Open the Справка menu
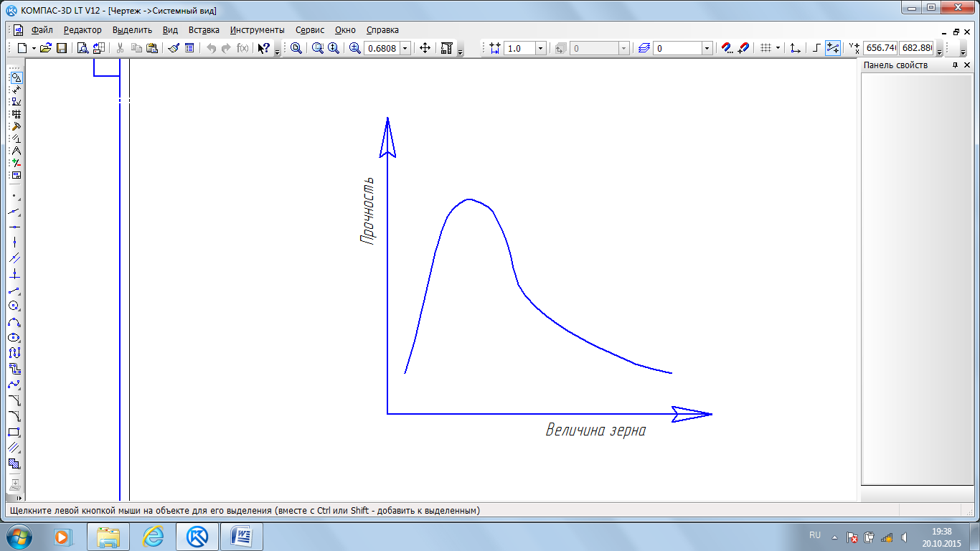This screenshot has height=551, width=980. pos(382,30)
